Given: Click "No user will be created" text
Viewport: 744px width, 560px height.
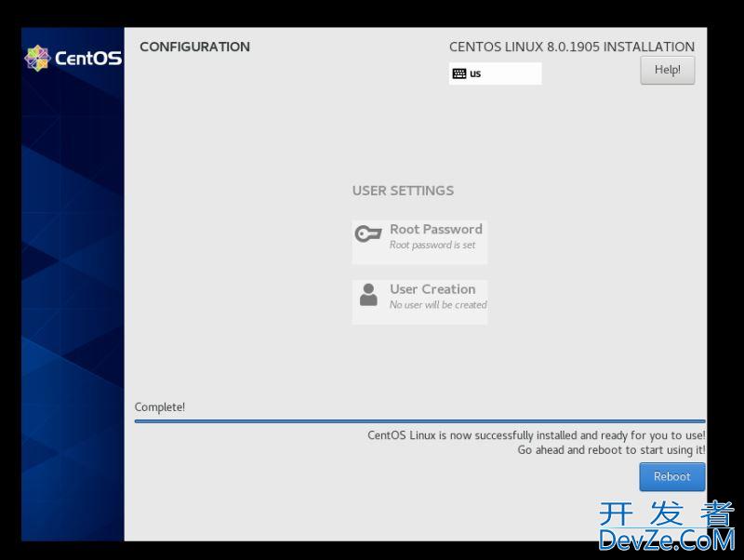Looking at the screenshot, I should coord(438,305).
